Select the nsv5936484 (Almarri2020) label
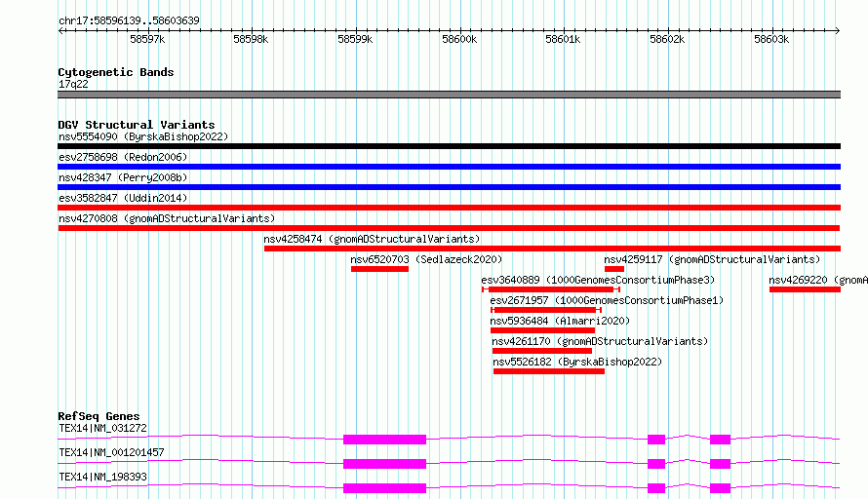This screenshot has width=868, height=499. [x=560, y=321]
